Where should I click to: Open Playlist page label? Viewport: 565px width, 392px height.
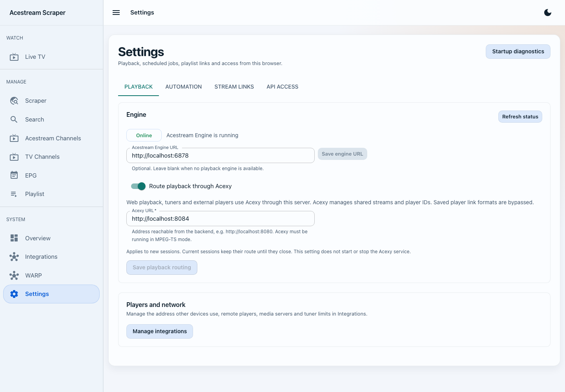coord(35,194)
